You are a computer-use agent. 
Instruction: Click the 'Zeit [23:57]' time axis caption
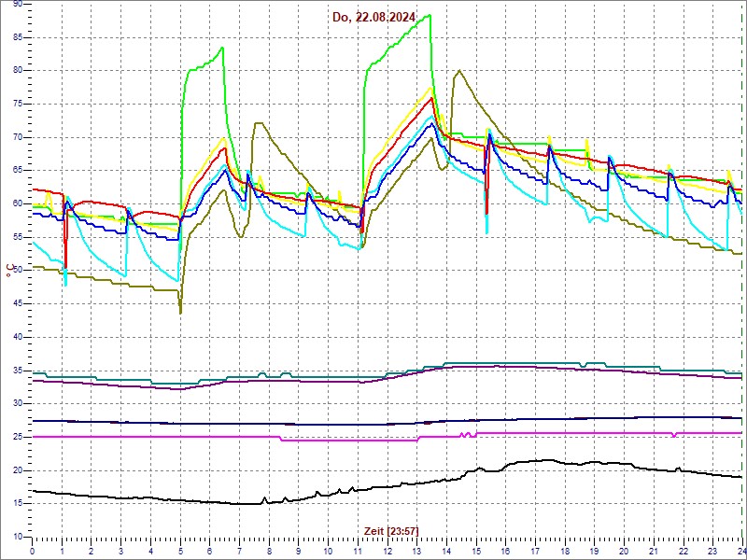coord(391,530)
